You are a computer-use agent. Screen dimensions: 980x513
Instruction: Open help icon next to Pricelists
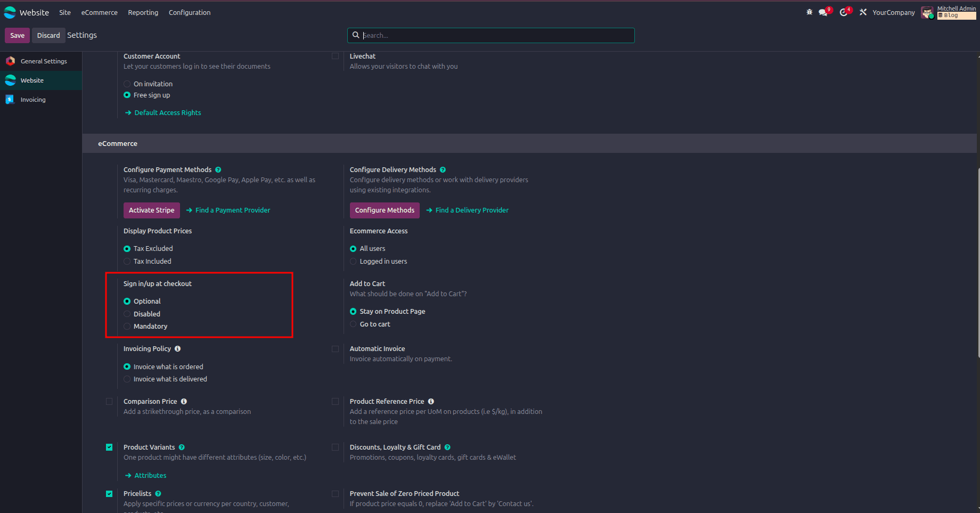tap(158, 494)
